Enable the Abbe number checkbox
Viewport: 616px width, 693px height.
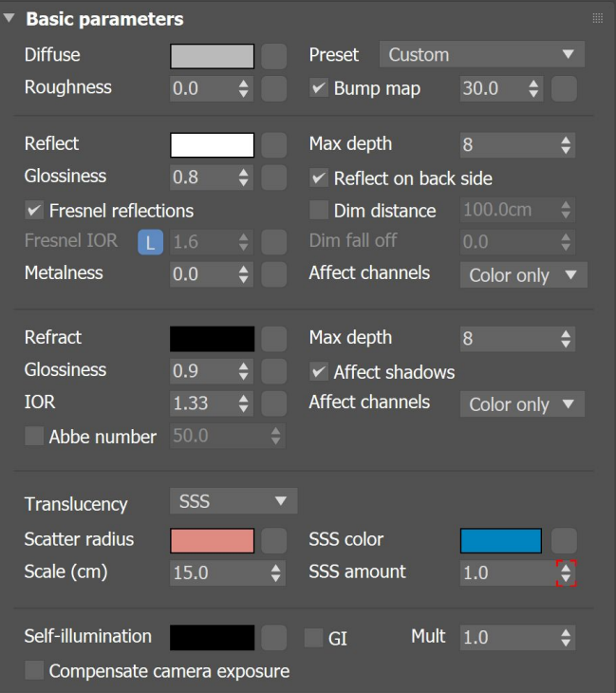[x=34, y=437]
